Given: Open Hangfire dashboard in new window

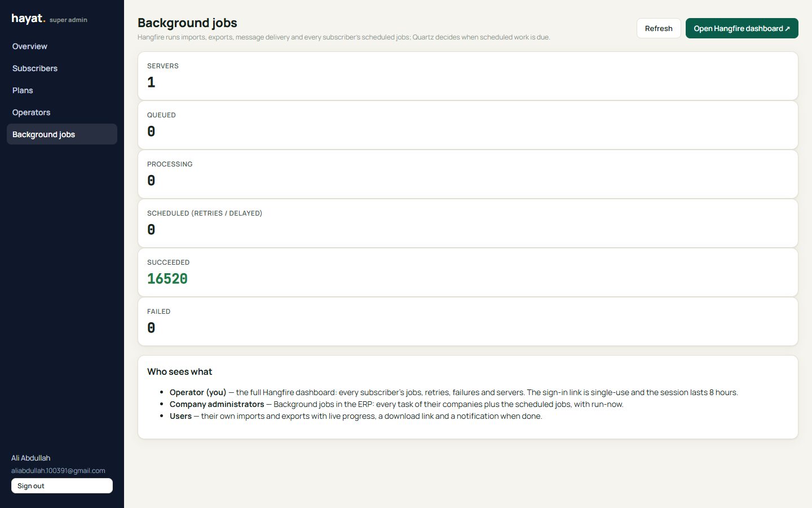Looking at the screenshot, I should pyautogui.click(x=742, y=28).
